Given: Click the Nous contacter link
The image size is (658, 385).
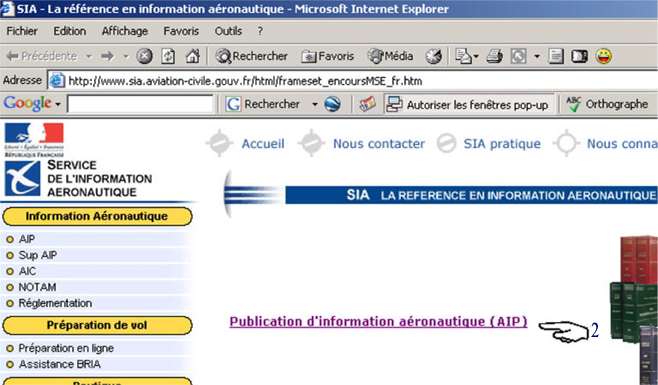Looking at the screenshot, I should [x=379, y=144].
